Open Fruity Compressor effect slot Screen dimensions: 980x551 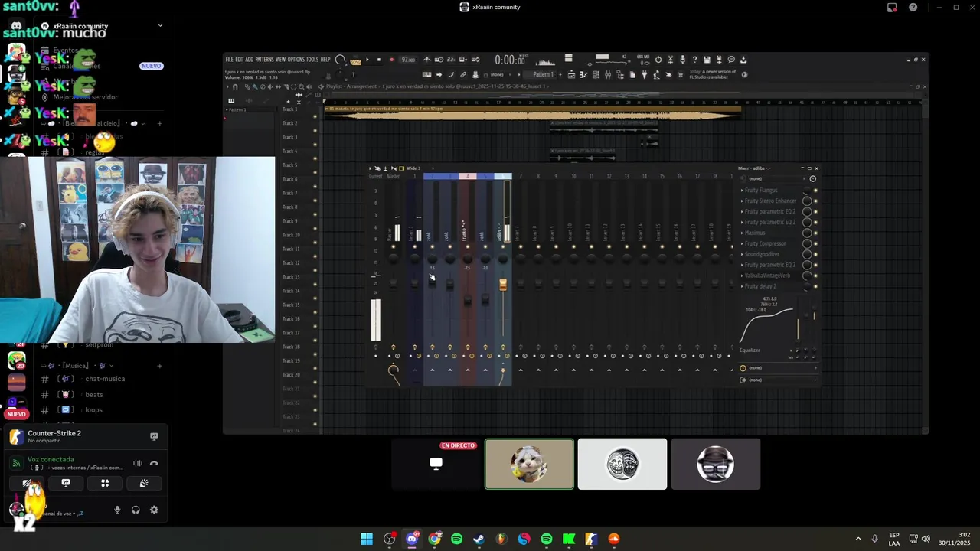765,243
